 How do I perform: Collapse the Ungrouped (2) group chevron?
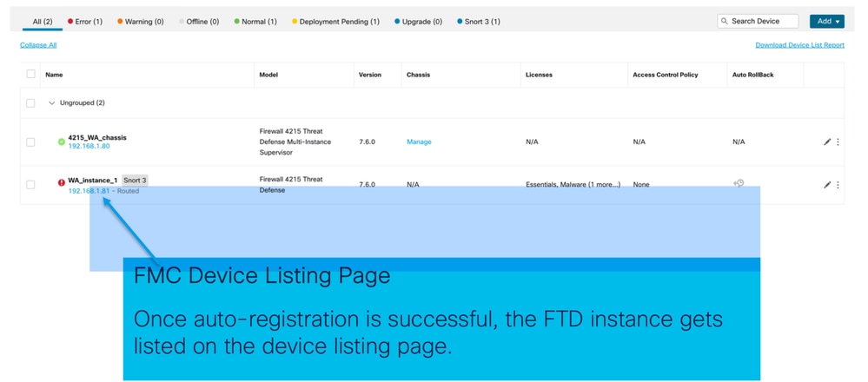pyautogui.click(x=52, y=102)
